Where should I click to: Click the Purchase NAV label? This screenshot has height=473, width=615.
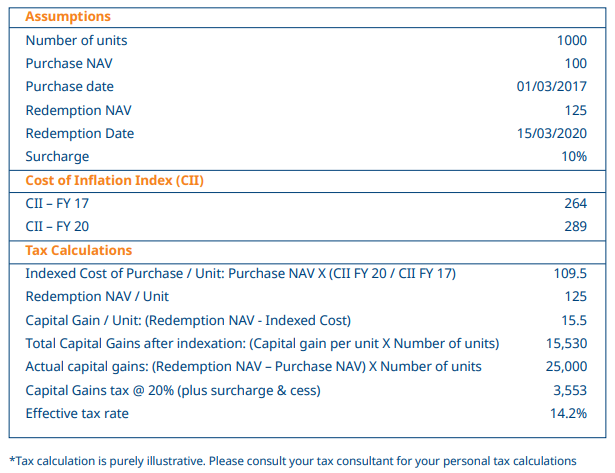click(68, 64)
